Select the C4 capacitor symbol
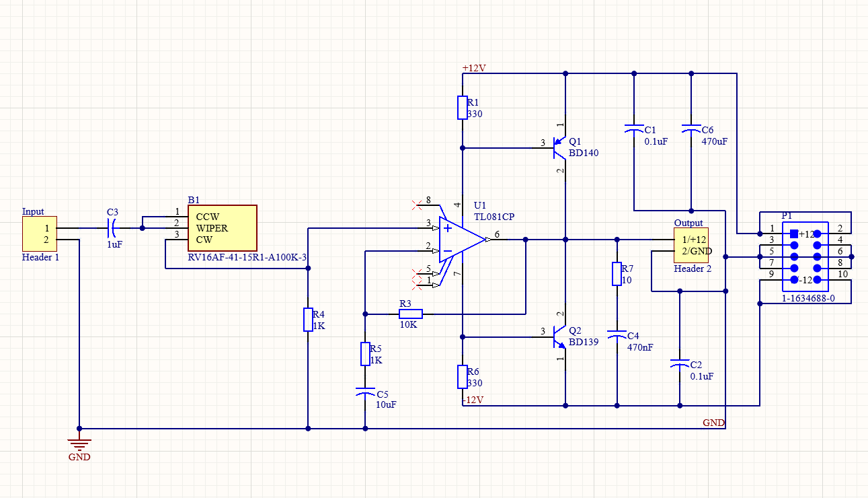The image size is (868, 498). coord(617,334)
